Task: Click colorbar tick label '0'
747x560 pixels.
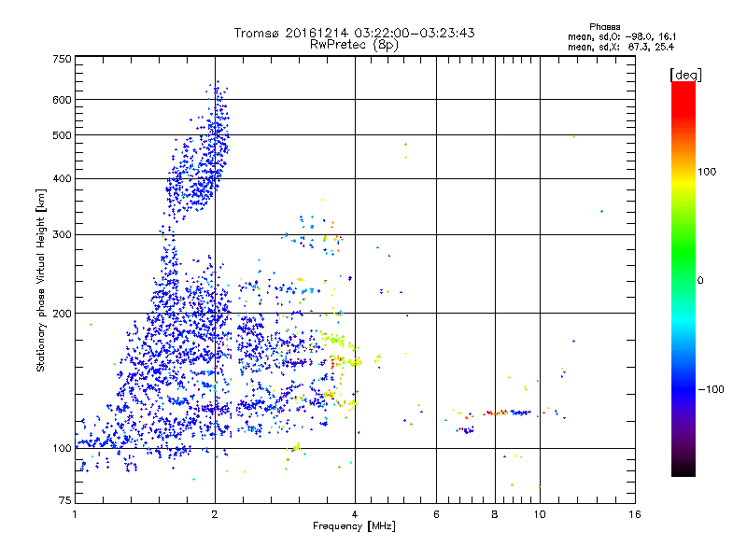Action: click(x=699, y=280)
